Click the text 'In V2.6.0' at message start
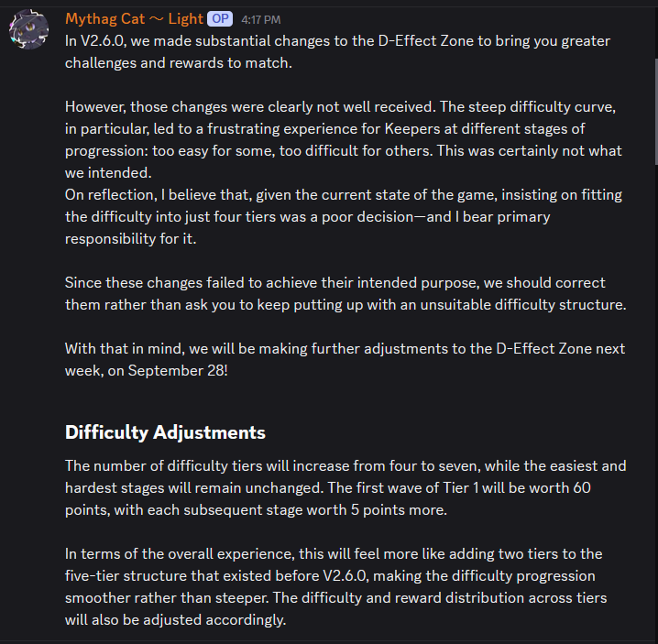 pyautogui.click(x=94, y=40)
